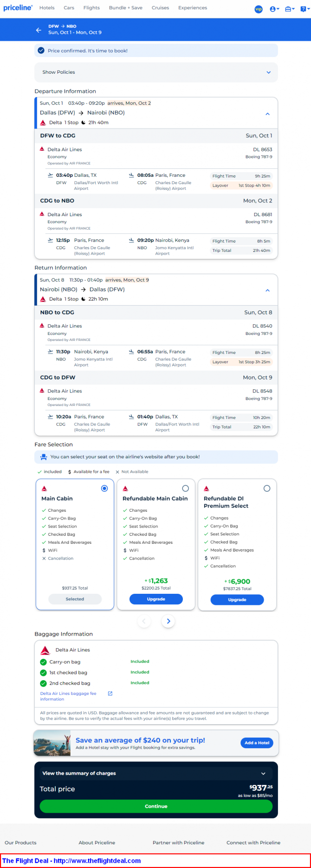
Task: Open the Hotels menu item
Action: coord(47,8)
